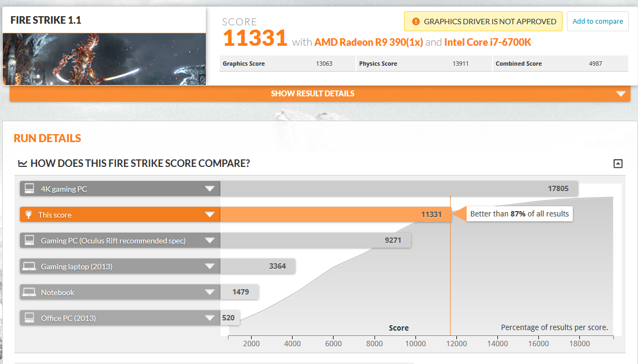Click the Better than 87% tooltip
The width and height of the screenshot is (638, 364).
[519, 214]
